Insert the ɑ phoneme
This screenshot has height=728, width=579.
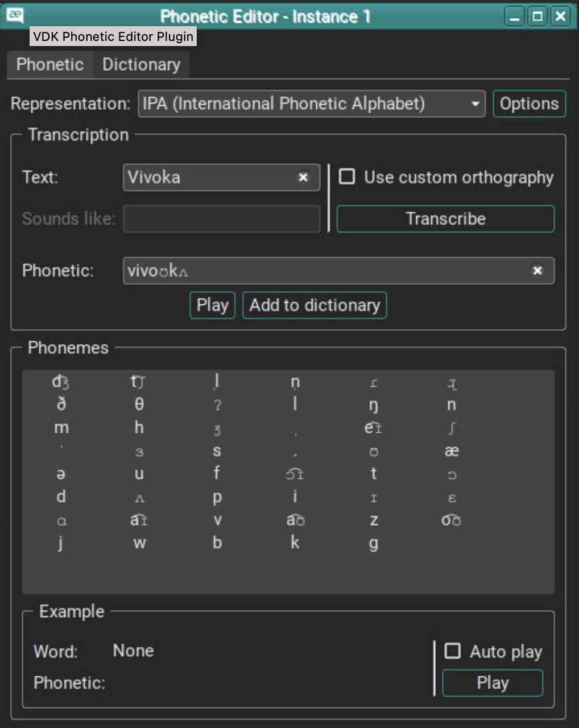coord(61,521)
